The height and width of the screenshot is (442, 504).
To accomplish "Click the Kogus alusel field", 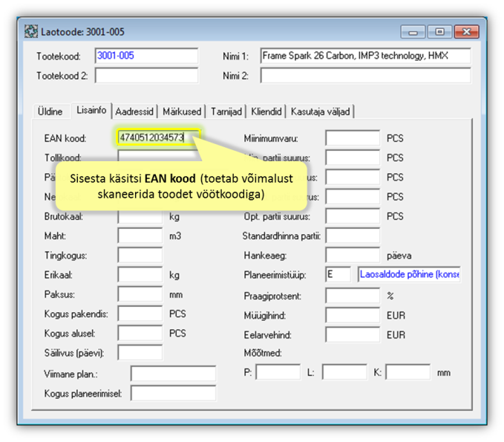I will 140,334.
